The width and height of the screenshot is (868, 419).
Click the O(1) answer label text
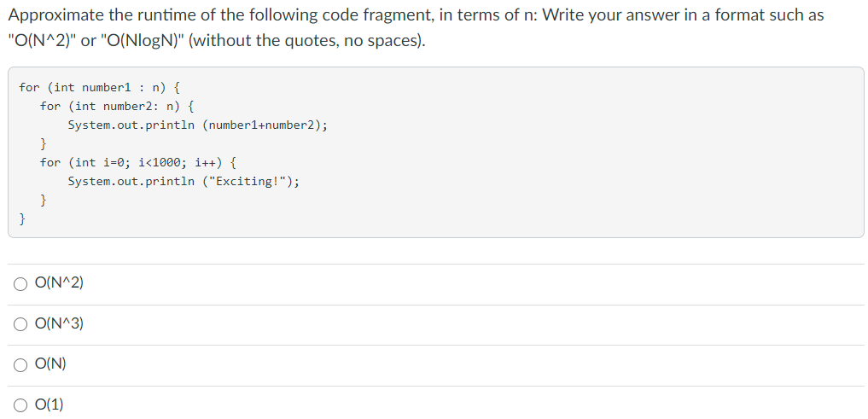[50, 404]
